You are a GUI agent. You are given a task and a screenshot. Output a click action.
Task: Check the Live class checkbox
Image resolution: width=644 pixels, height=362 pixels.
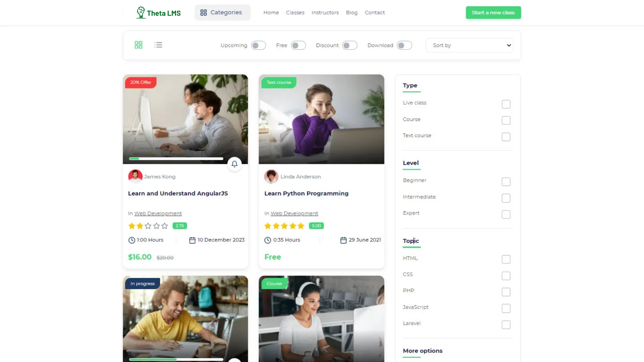(506, 104)
